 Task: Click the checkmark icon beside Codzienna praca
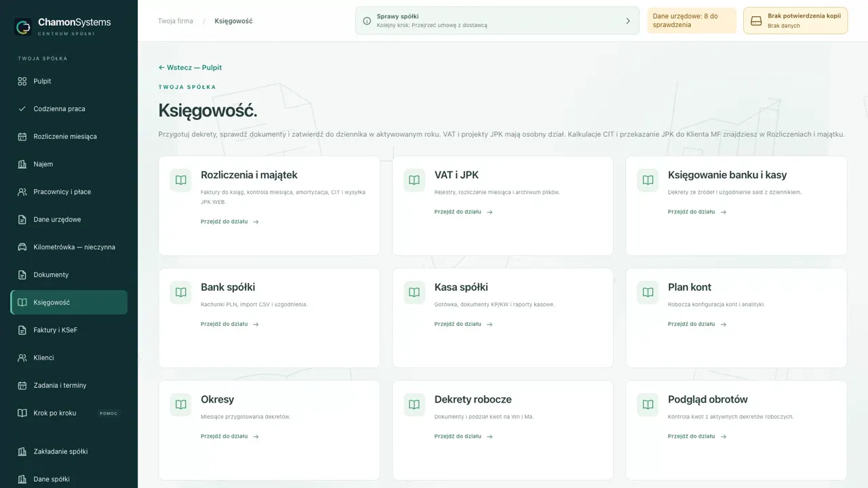(22, 108)
